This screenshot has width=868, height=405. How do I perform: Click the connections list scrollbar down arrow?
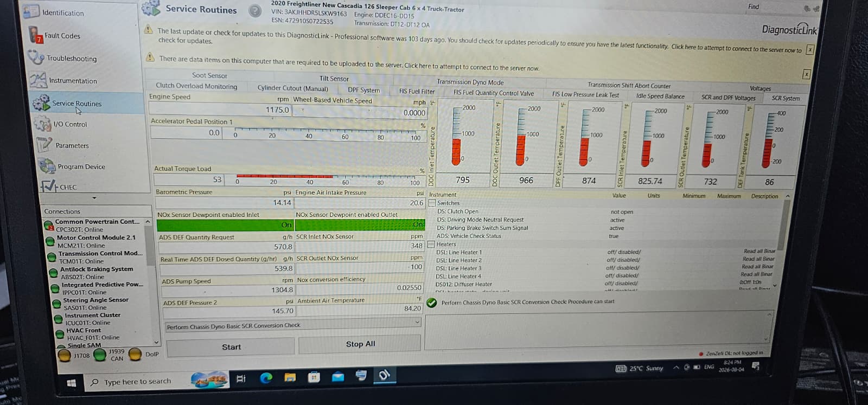click(157, 342)
